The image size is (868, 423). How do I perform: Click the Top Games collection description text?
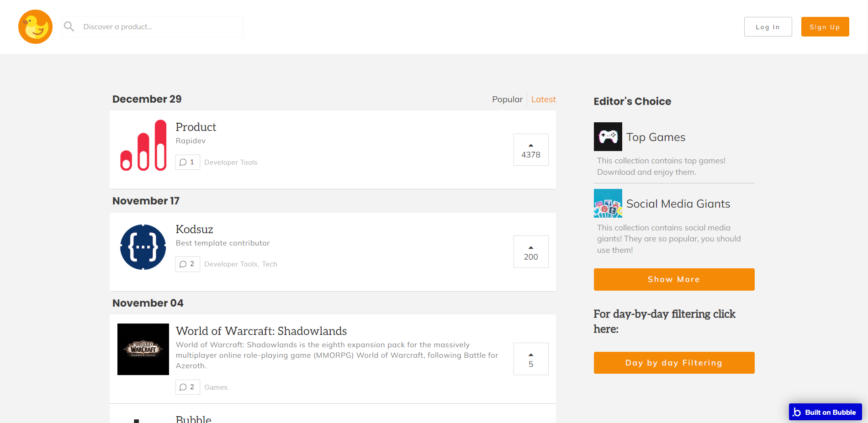[x=661, y=167]
